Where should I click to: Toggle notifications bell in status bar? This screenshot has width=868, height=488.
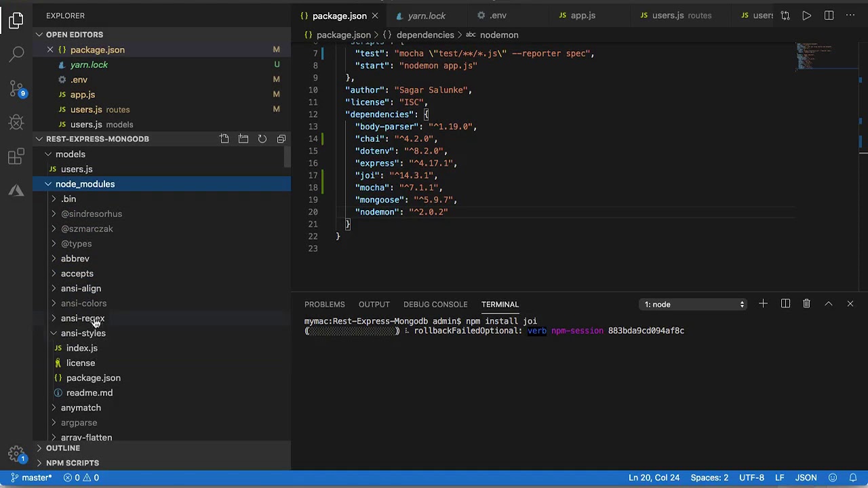point(854,478)
